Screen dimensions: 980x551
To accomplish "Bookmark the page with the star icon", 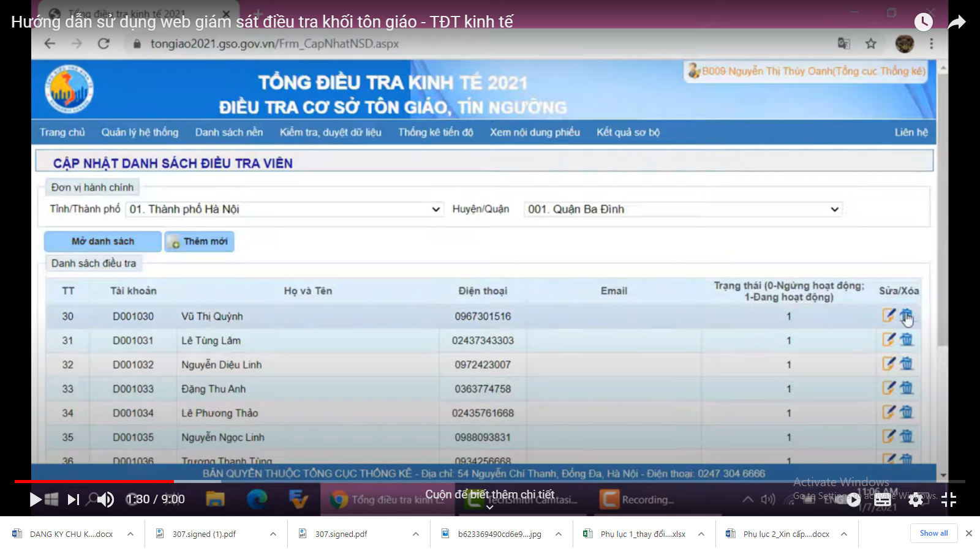I will (x=871, y=43).
